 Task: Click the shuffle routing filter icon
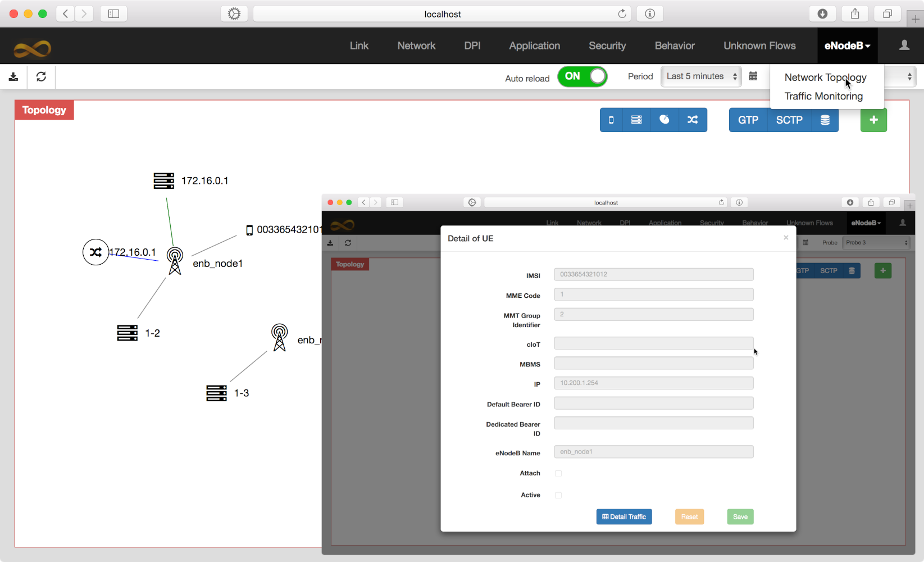click(x=693, y=120)
